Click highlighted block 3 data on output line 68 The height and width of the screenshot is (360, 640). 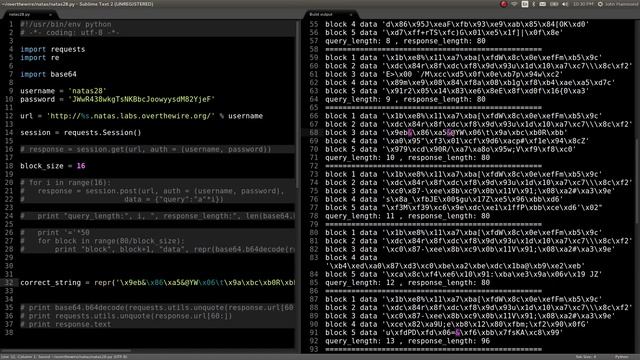[446, 133]
